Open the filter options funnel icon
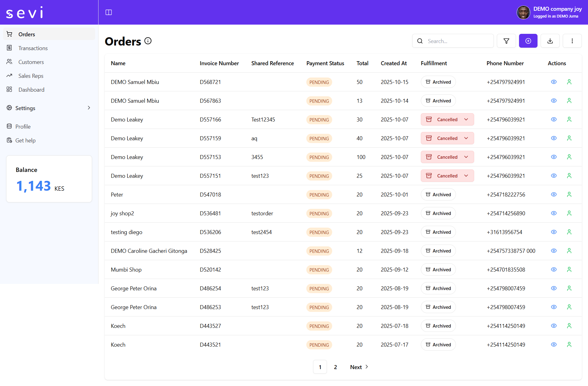588x386 pixels. coord(506,41)
